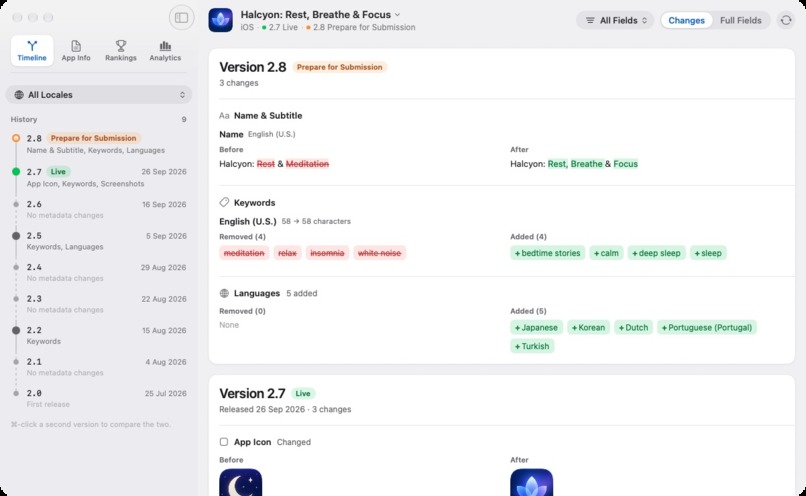This screenshot has width=806, height=496.
Task: Click the Portuguese (Portugal) language chip
Action: (707, 327)
